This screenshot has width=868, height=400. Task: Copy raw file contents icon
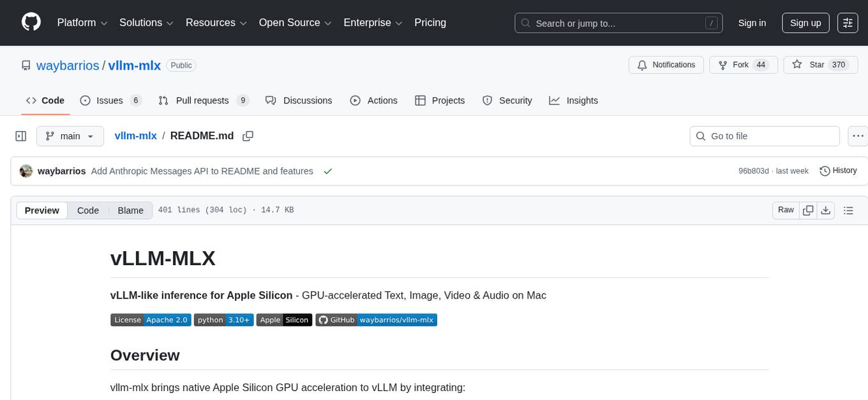(808, 210)
